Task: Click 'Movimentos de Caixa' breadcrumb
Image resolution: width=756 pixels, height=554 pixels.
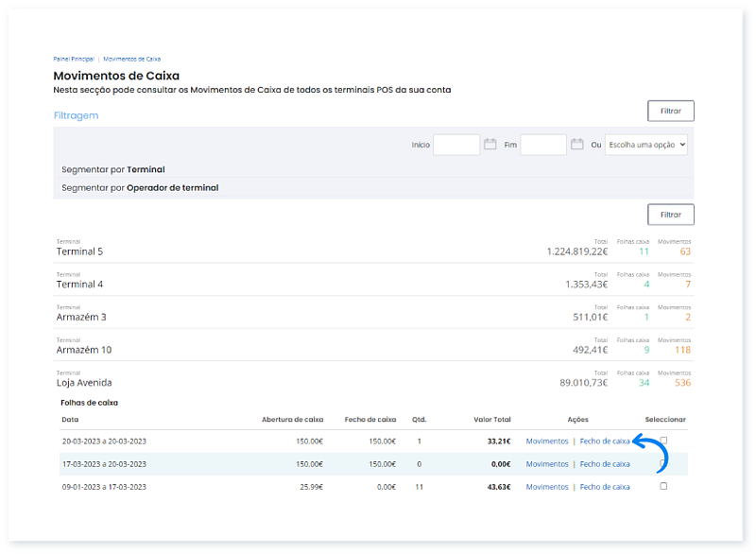Action: point(131,59)
